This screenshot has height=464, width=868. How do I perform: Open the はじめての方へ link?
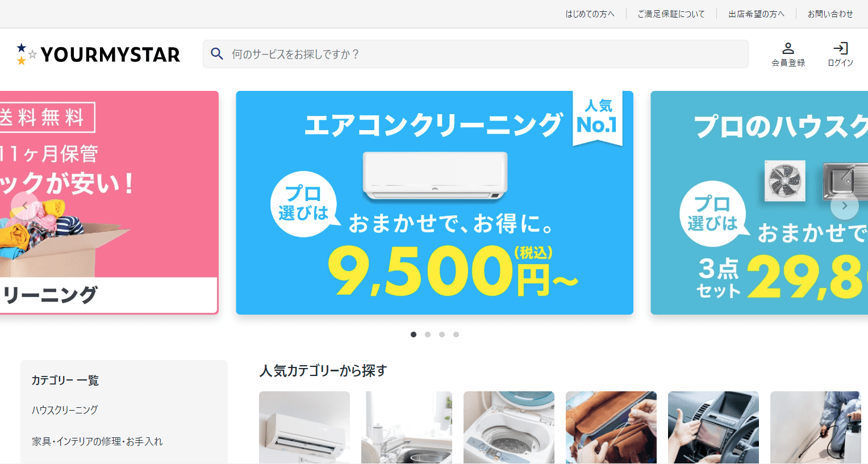click(x=590, y=14)
